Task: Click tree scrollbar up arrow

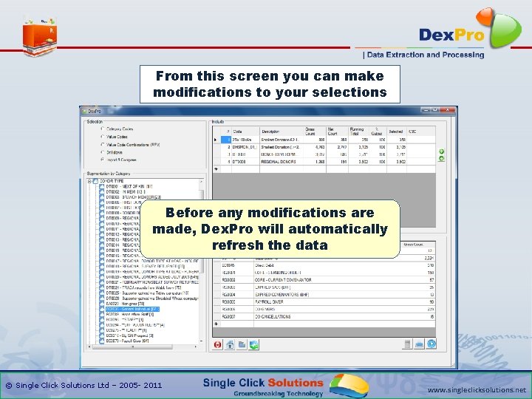Action: point(202,182)
